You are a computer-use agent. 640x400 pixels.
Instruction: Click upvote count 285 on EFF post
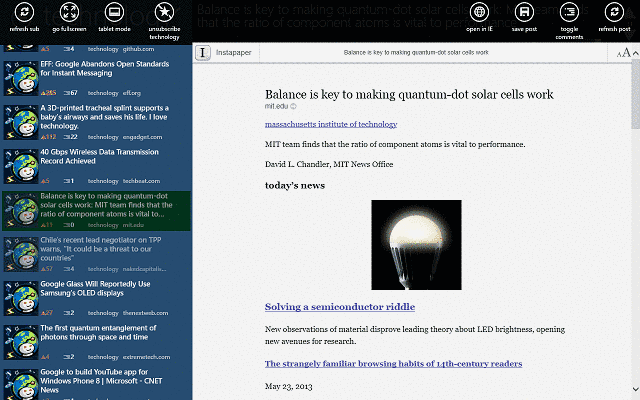click(48, 93)
